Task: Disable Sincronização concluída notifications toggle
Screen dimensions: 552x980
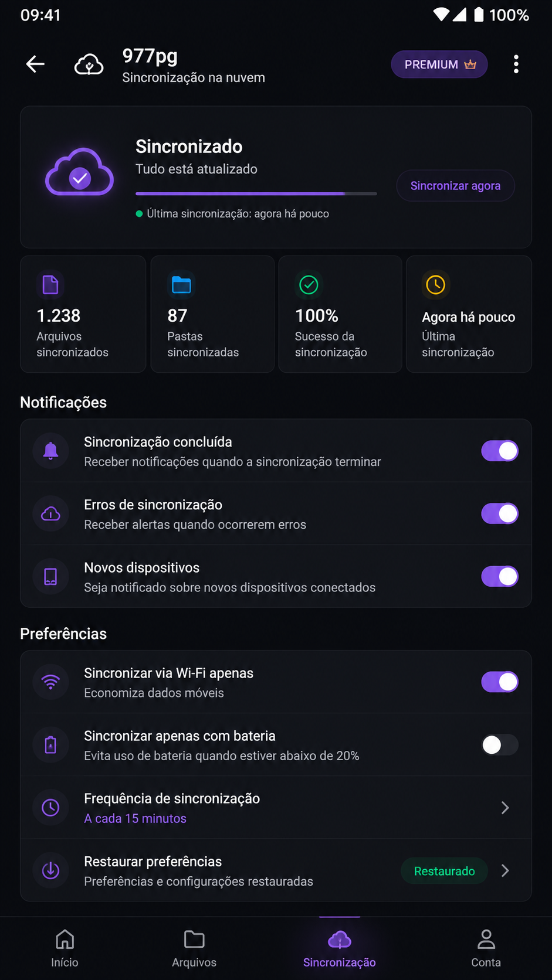Action: [x=500, y=451]
